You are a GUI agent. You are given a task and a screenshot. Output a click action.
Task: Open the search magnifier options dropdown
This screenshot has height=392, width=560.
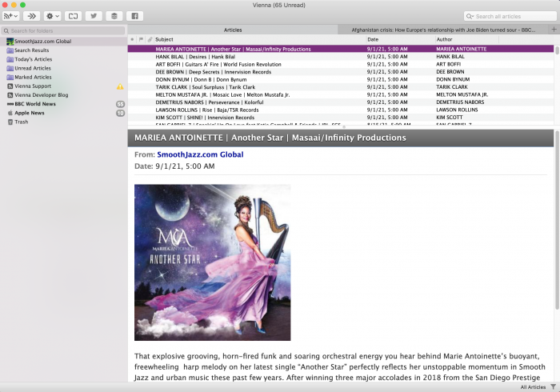[x=470, y=17]
